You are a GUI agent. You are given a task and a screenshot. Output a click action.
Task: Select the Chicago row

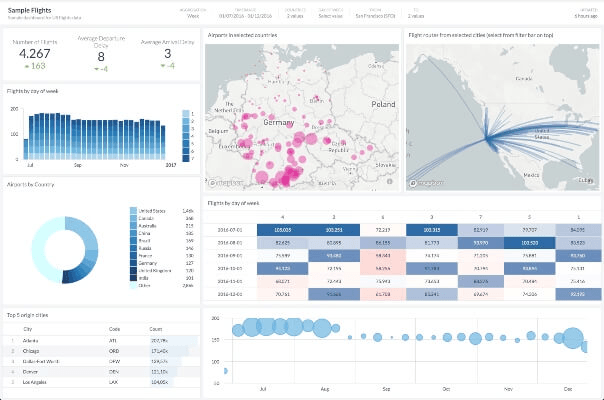click(101, 351)
